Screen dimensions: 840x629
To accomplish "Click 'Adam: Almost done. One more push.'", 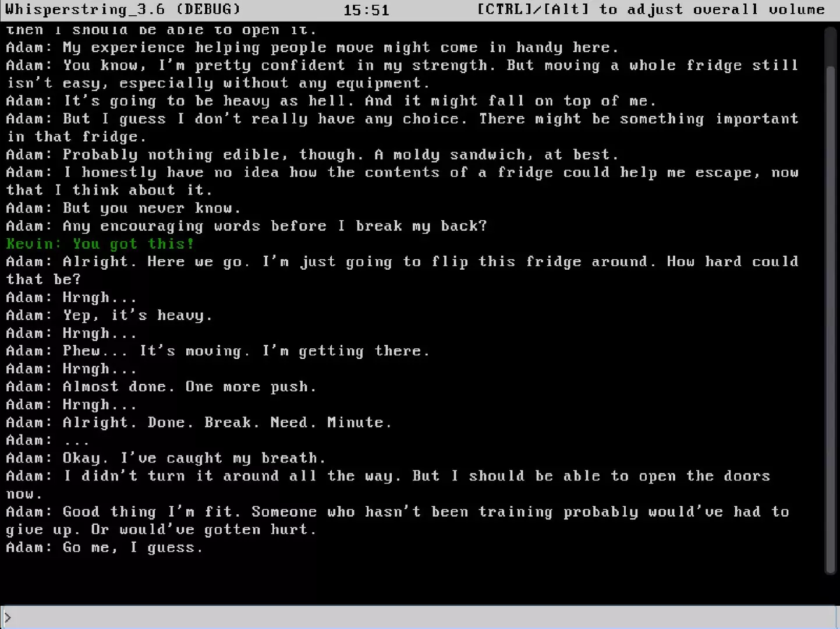I will coord(161,387).
